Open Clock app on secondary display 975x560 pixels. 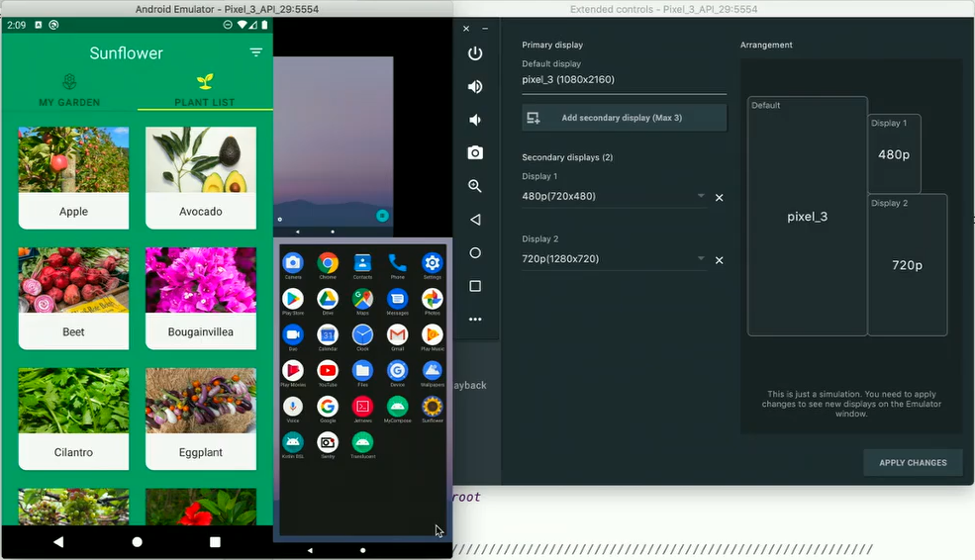tap(362, 337)
